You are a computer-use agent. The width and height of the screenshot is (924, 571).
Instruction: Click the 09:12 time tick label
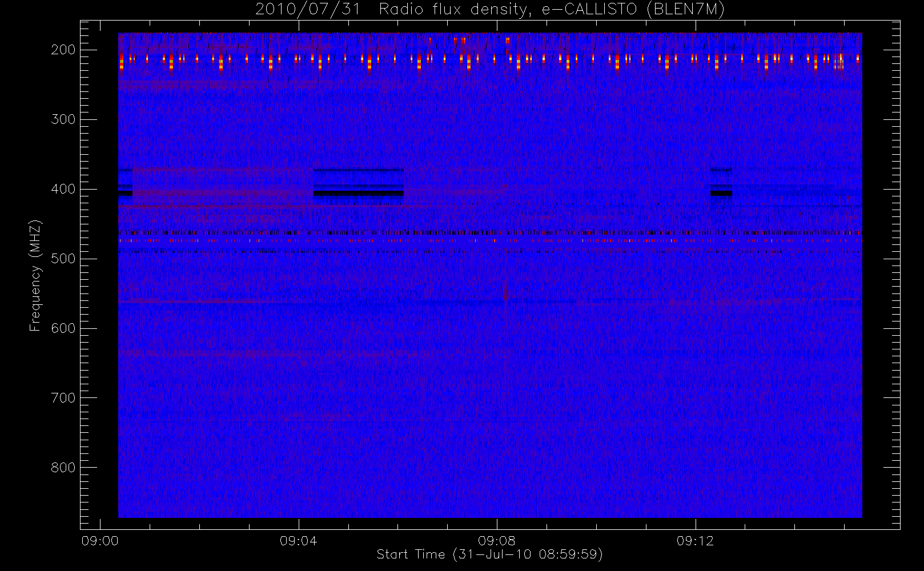pos(695,541)
